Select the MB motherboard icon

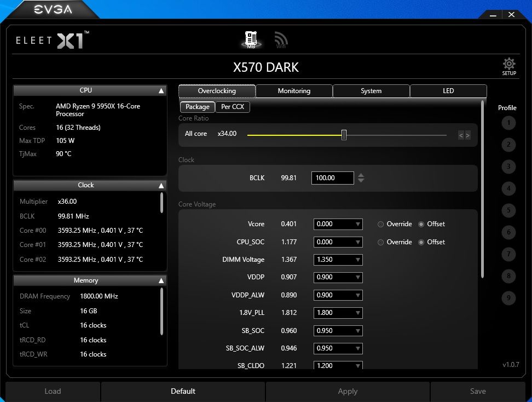click(x=251, y=40)
